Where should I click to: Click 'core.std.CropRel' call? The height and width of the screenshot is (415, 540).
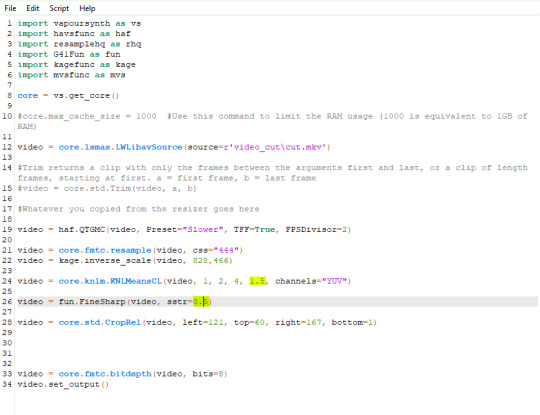pyautogui.click(x=100, y=323)
